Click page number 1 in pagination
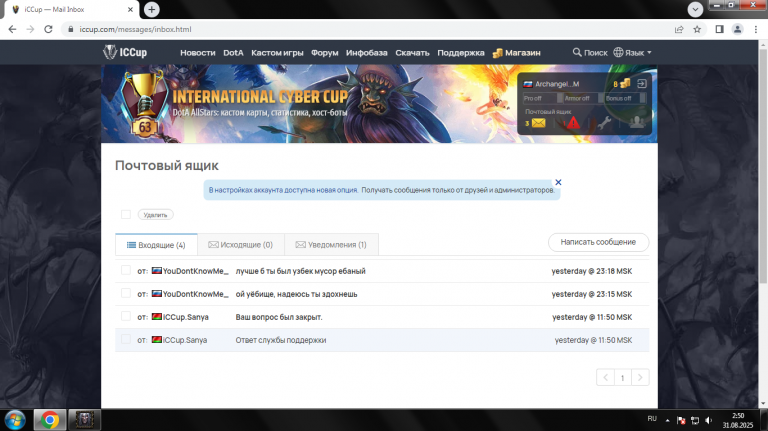 (x=623, y=377)
